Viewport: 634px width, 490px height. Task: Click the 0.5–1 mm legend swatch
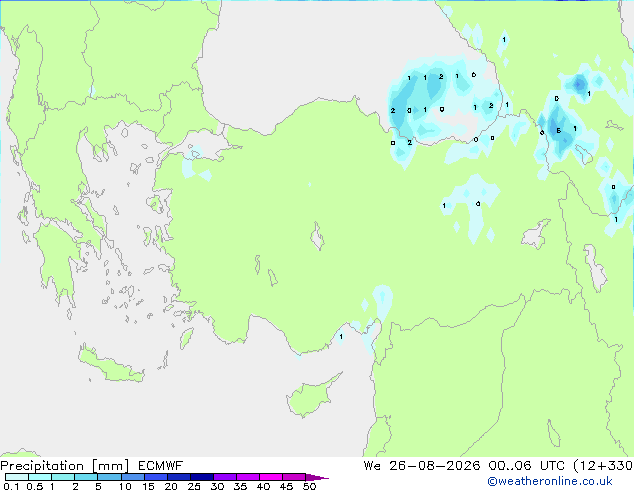coord(40,477)
